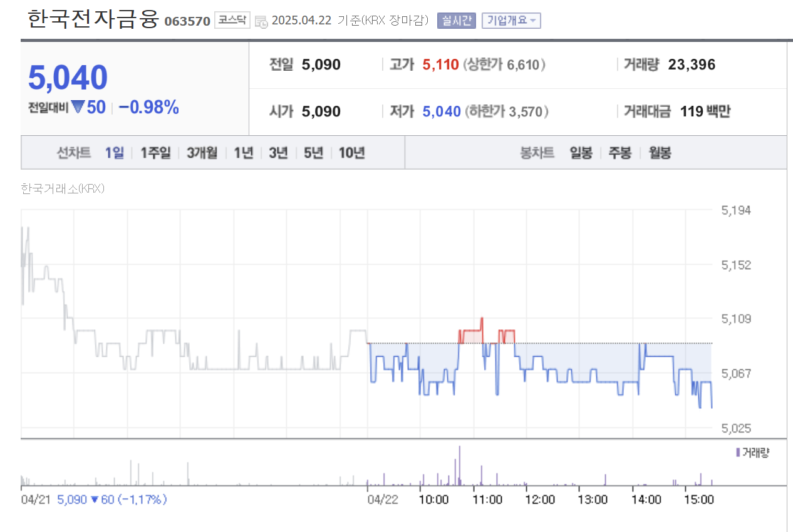Click the 거래대금 value 119 백만

(x=705, y=112)
